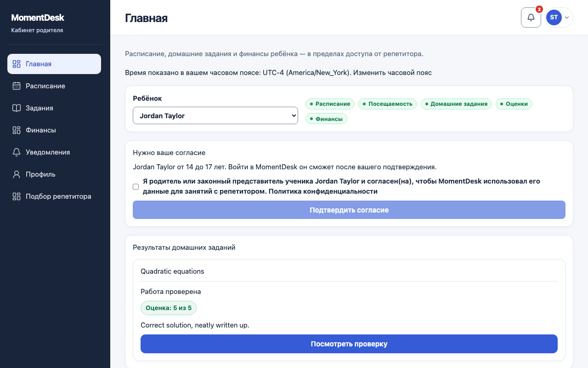Click the Работа проверена status text
Viewport: 588px width, 368px height.
[x=171, y=292]
